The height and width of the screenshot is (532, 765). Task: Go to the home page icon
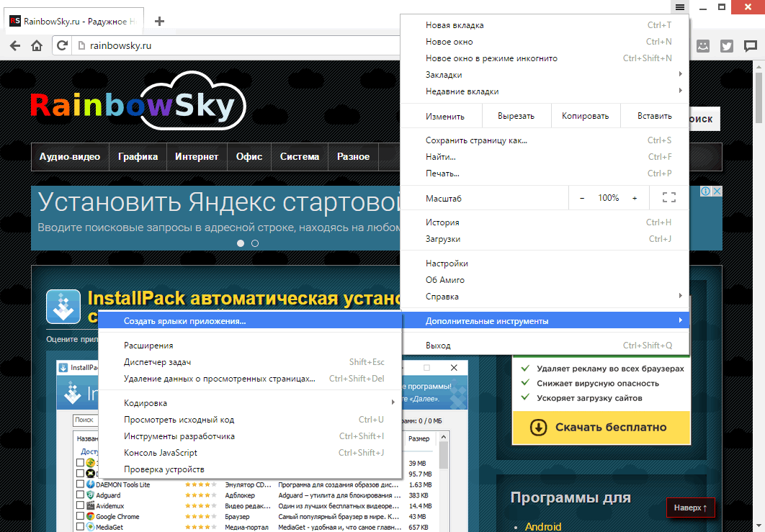click(37, 46)
